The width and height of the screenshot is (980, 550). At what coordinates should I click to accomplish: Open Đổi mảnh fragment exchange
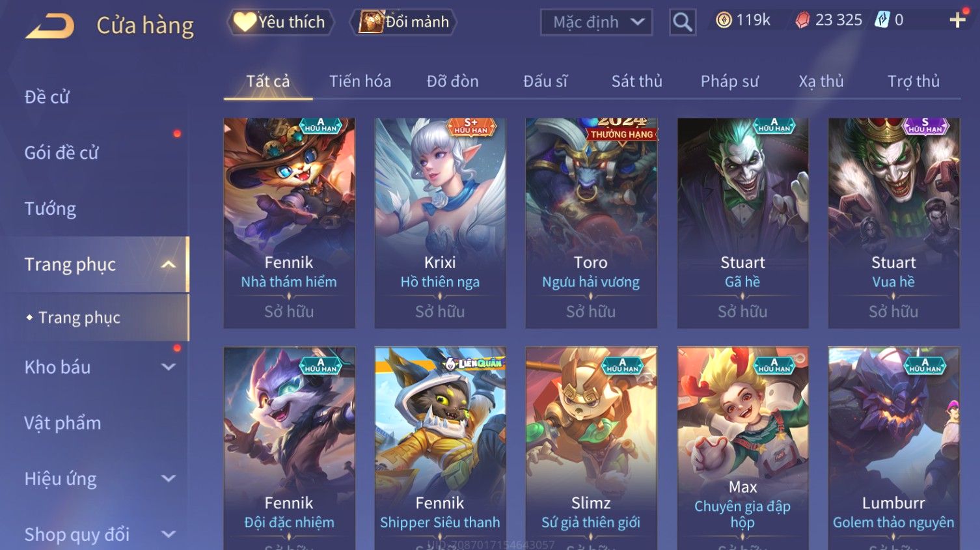[x=403, y=22]
